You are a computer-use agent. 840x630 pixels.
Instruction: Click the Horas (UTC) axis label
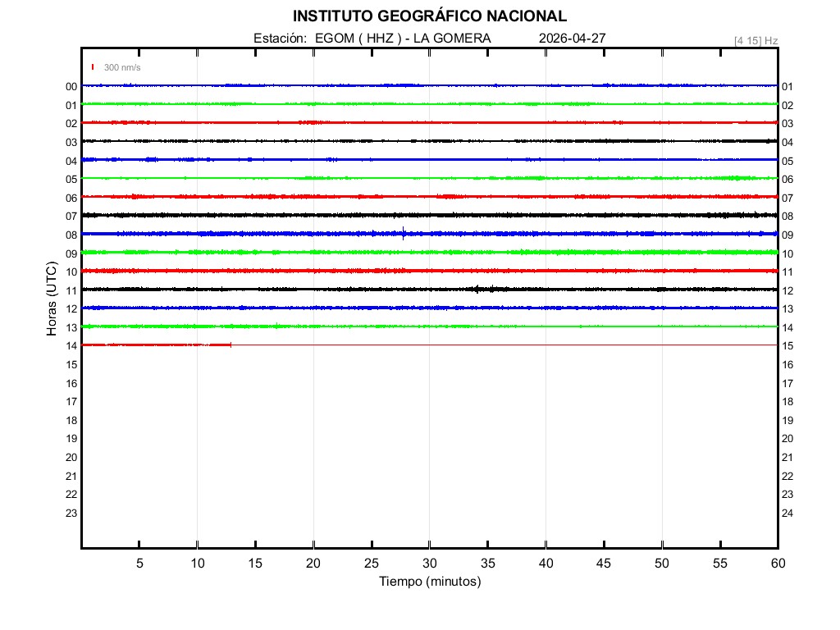coord(51,299)
